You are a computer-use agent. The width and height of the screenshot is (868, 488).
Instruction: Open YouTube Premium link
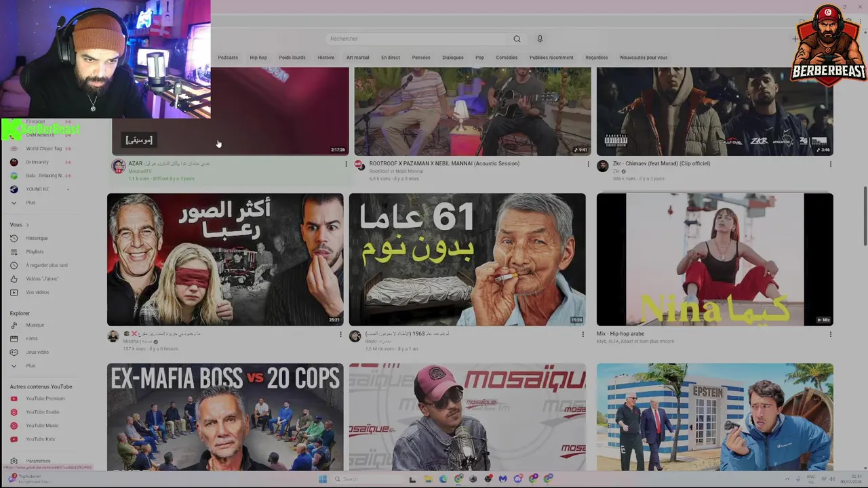[45, 399]
